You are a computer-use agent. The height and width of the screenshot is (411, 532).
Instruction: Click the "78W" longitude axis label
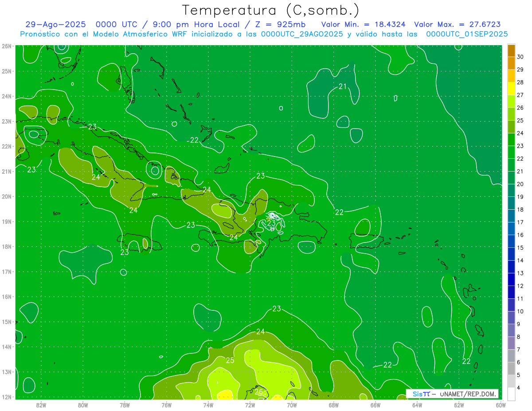tap(125, 404)
